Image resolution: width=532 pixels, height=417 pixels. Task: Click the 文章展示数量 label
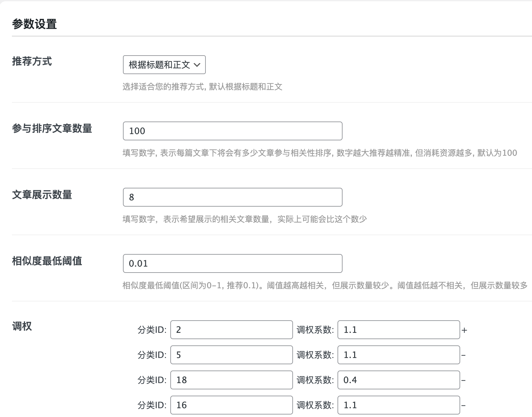click(x=42, y=195)
